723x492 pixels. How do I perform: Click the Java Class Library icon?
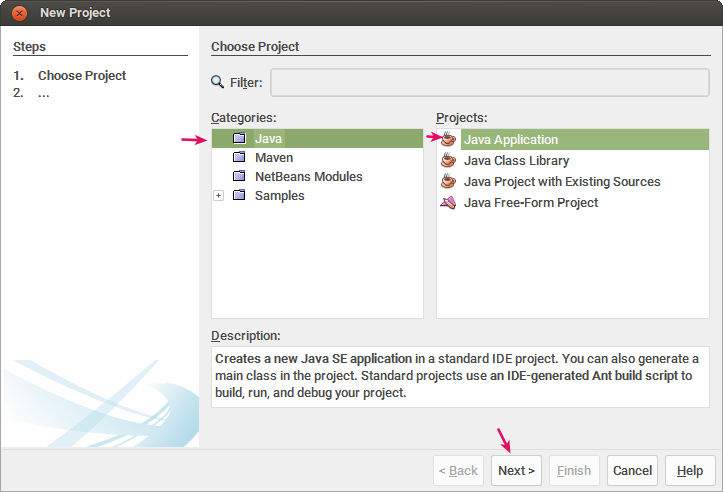pos(449,161)
